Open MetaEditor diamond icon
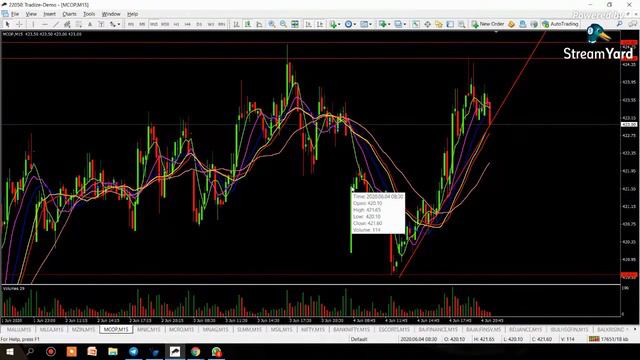This screenshot has width=640, height=360. [x=511, y=24]
